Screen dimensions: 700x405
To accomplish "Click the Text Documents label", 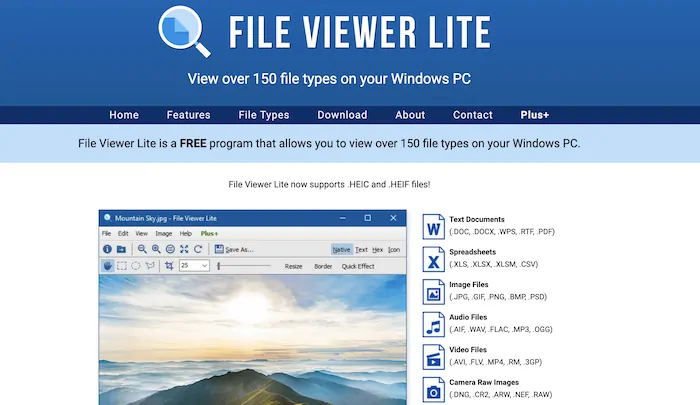I will [477, 219].
